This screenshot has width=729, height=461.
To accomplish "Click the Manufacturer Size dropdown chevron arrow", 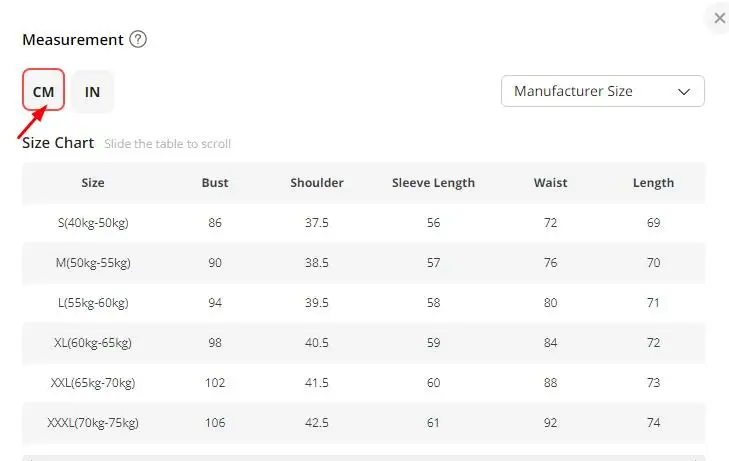I will pyautogui.click(x=685, y=91).
